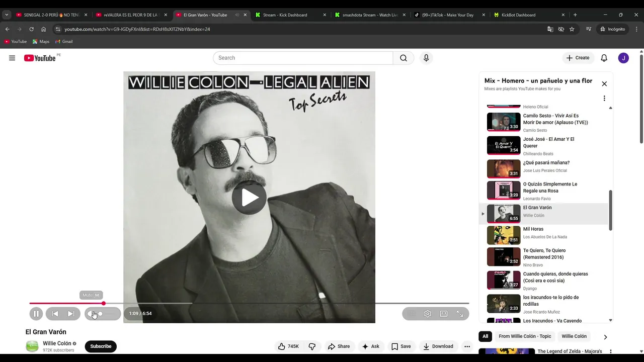Open the player settings gear
Viewport: 644px width, 362px height.
[428, 314]
